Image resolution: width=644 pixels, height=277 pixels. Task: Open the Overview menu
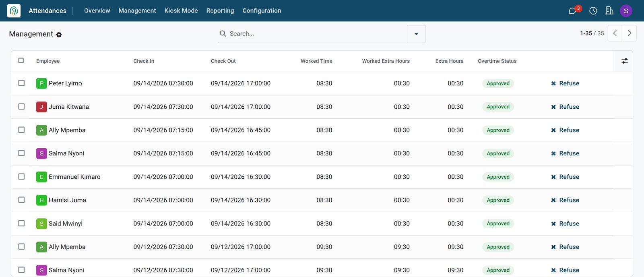pyautogui.click(x=97, y=11)
